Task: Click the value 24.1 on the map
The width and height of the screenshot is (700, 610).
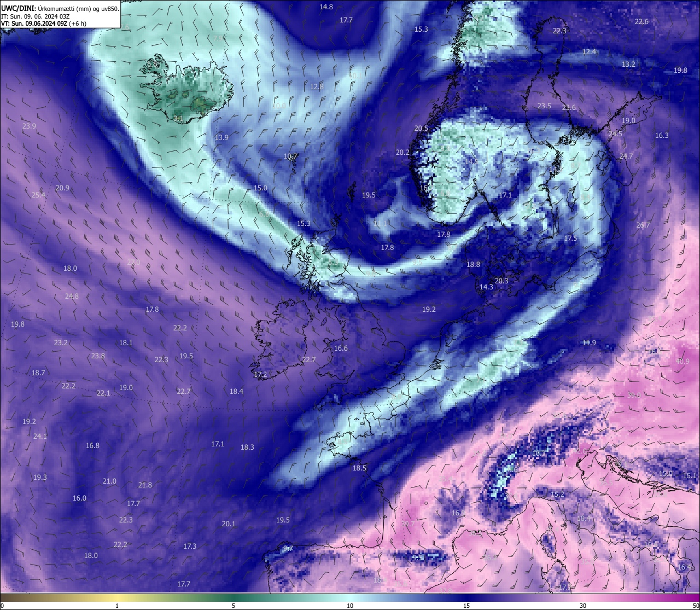Action: [x=40, y=437]
